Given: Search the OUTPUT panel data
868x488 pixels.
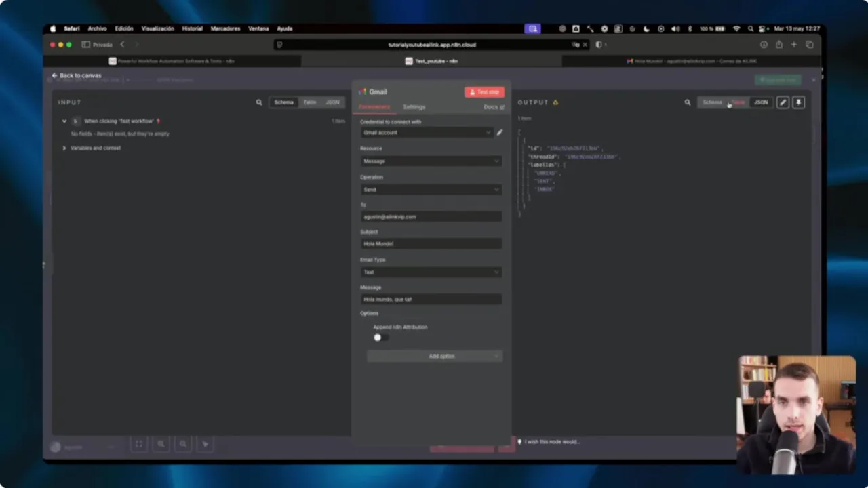Looking at the screenshot, I should coord(688,102).
